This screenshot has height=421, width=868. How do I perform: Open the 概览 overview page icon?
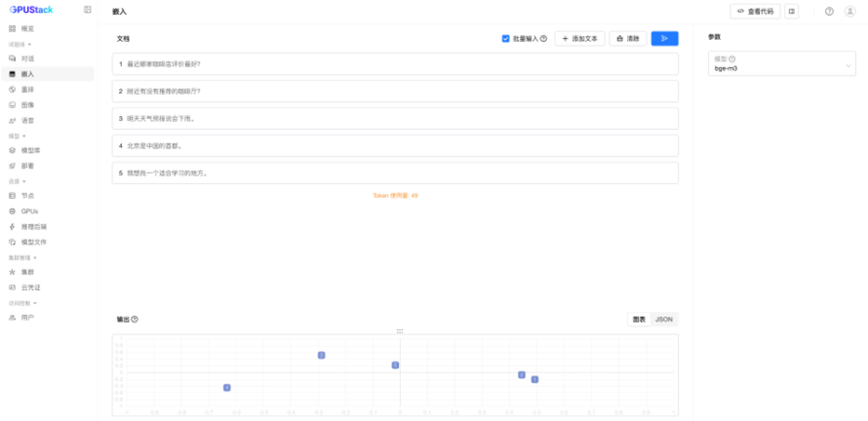tap(12, 28)
